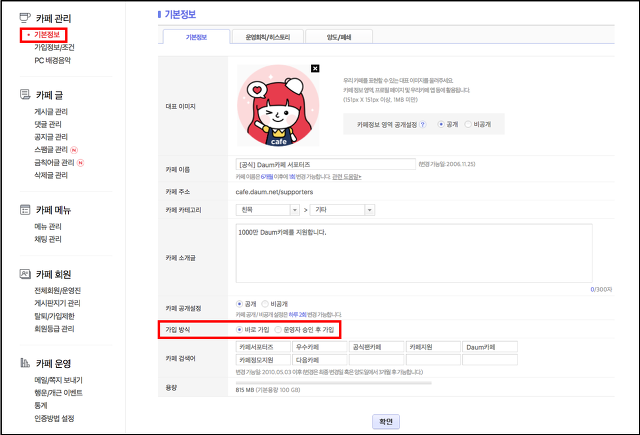Screen dimensions: 640x435
Task: Go to 공지글 관리
Action: [x=51, y=137]
